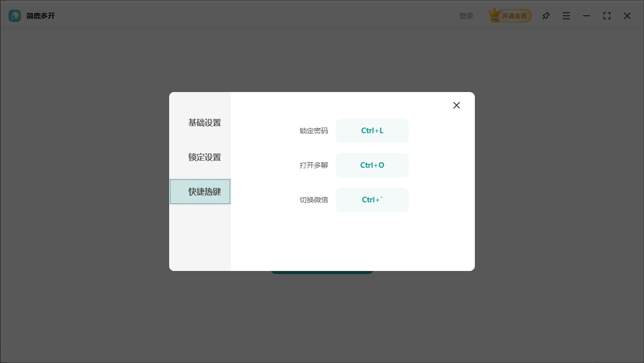
Task: Minimize the application window
Action: point(587,16)
